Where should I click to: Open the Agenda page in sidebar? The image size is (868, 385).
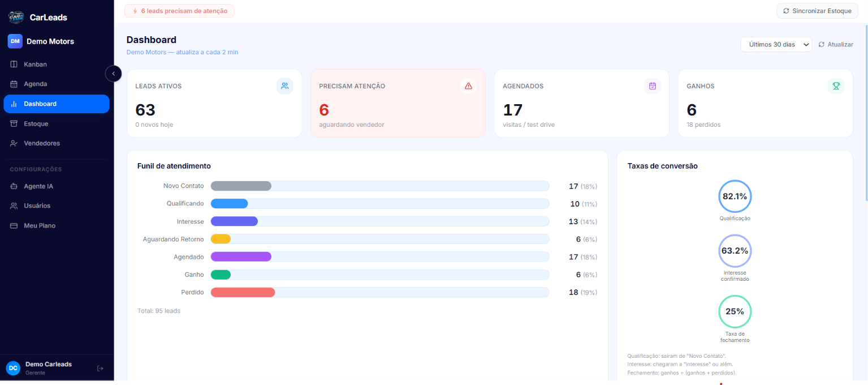pyautogui.click(x=57, y=84)
